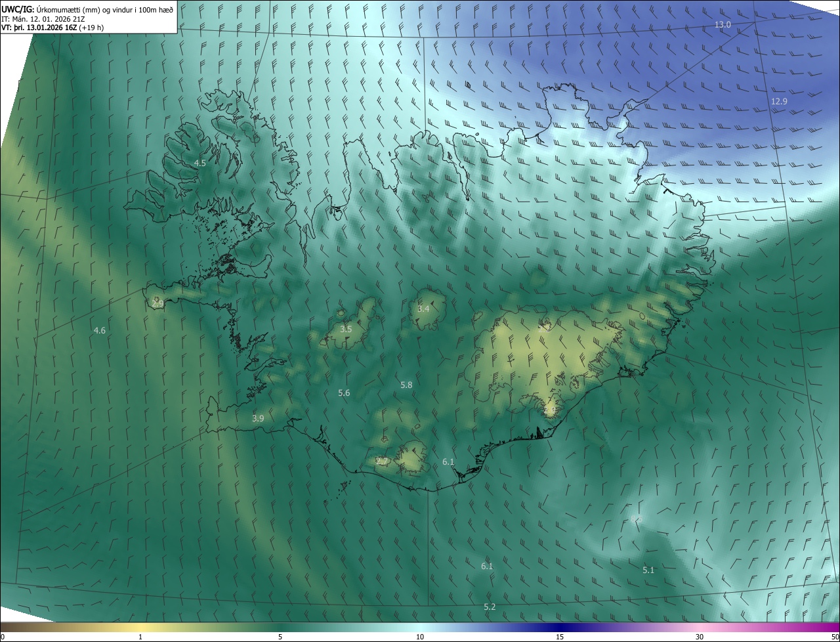
Task: Click the 15 tick on the color scale
Action: (x=560, y=637)
